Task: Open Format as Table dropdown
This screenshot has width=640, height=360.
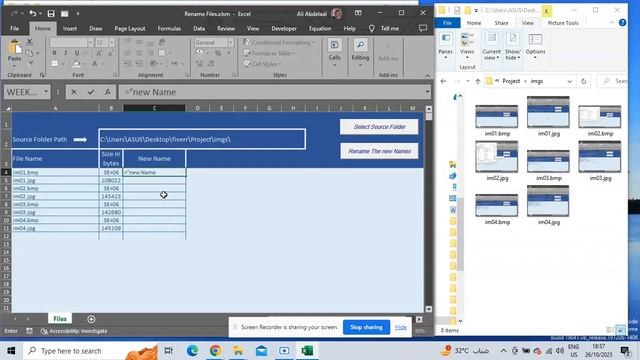Action: (x=269, y=53)
